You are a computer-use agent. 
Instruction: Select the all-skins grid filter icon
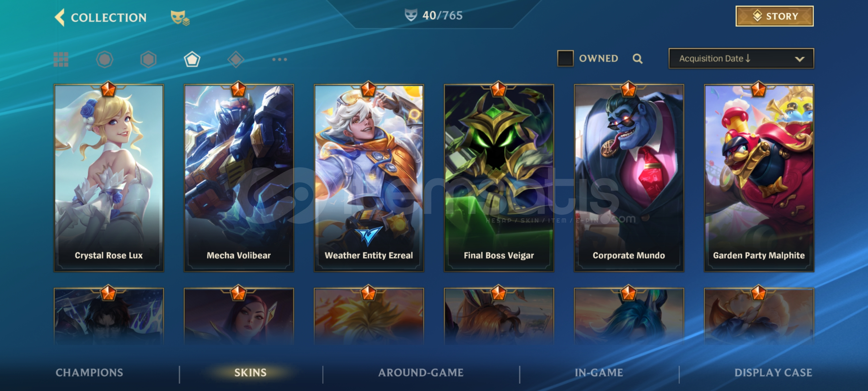coord(61,59)
